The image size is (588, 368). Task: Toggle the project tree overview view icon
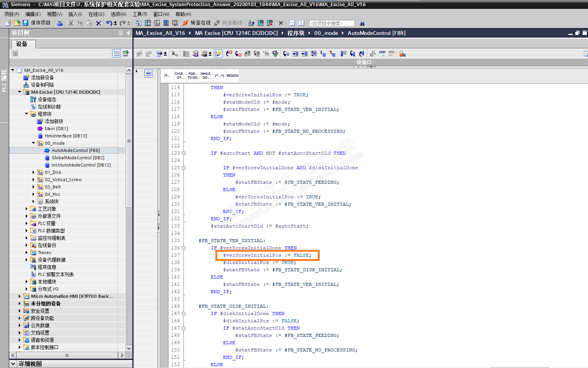point(117,53)
